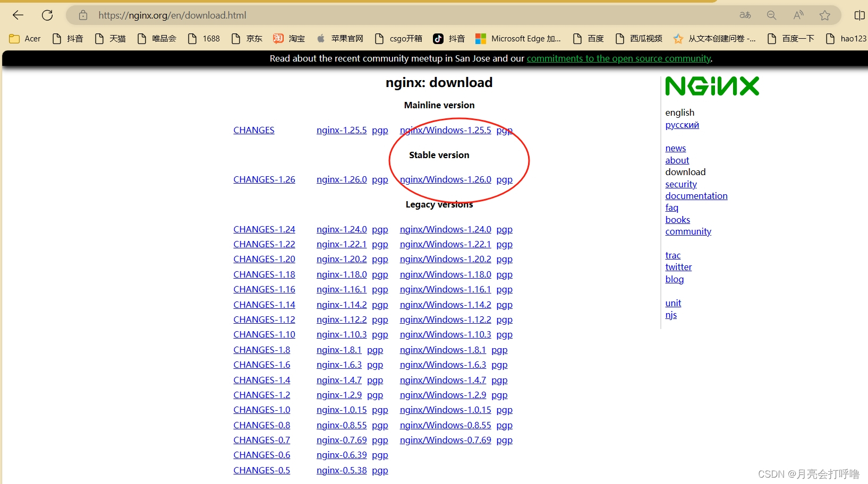
Task: Open the 1688 bookmark
Action: [204, 38]
